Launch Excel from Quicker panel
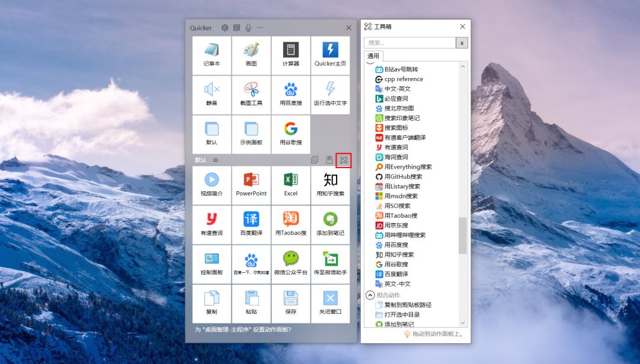Screen dimensions: 640x364 point(291,185)
